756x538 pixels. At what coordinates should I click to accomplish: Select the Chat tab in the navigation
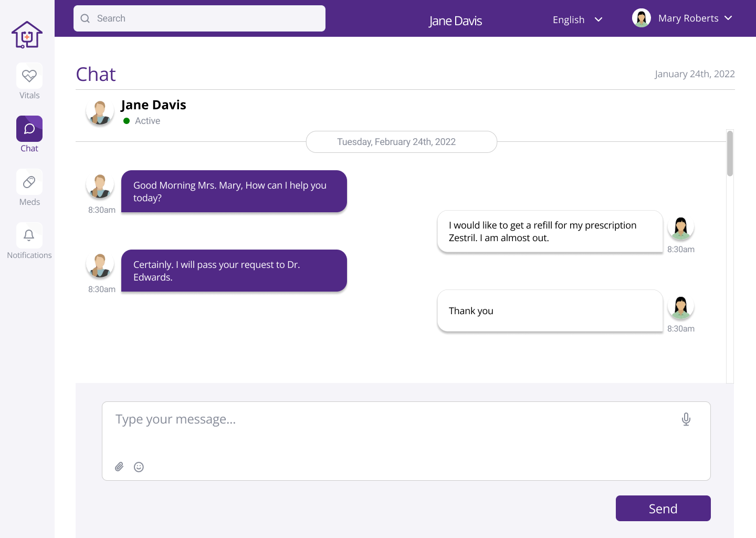29,135
